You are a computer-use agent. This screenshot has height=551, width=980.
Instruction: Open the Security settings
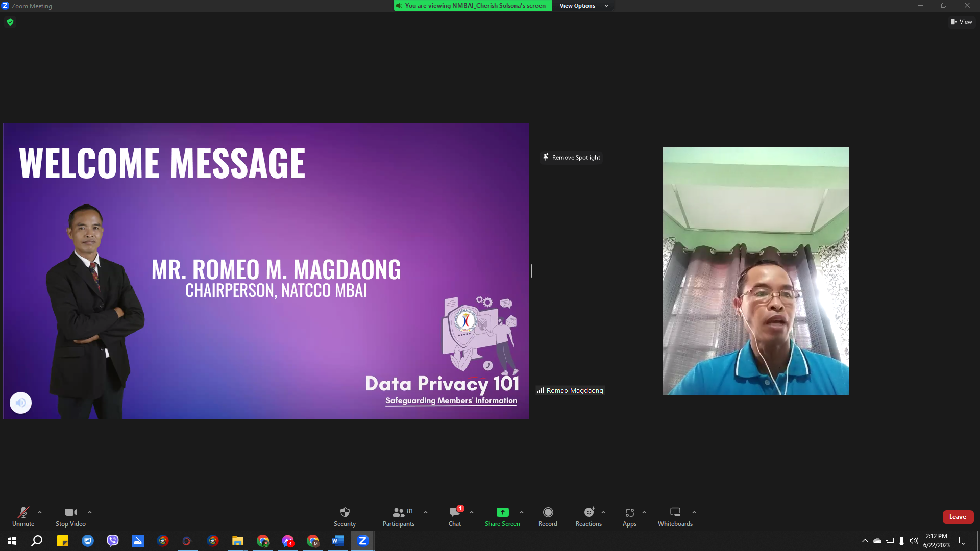(x=345, y=516)
